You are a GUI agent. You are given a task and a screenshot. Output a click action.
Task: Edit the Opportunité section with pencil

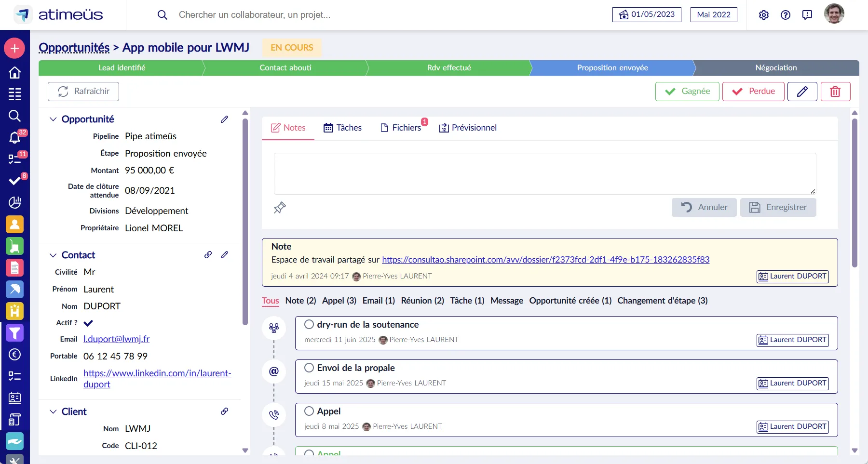click(225, 119)
